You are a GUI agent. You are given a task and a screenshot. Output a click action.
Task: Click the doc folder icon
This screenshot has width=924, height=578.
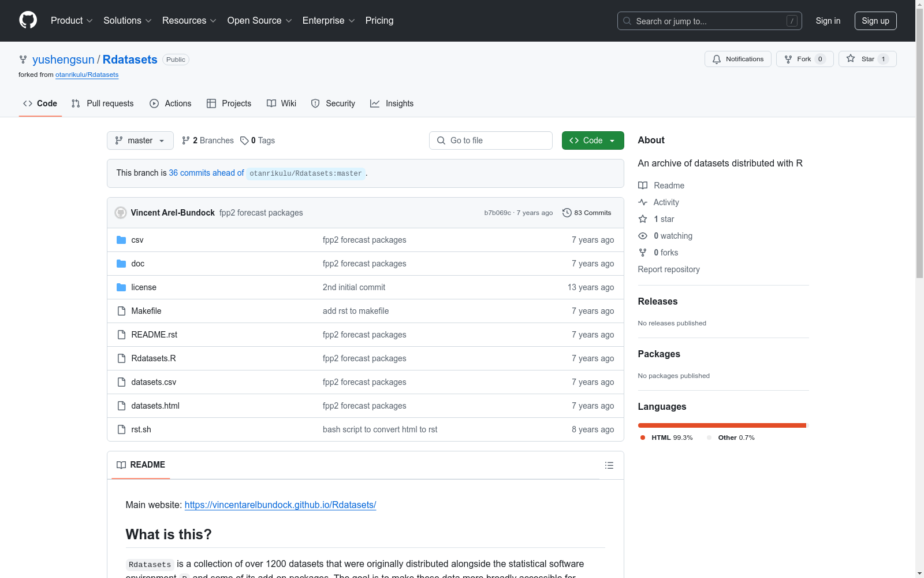(x=121, y=264)
